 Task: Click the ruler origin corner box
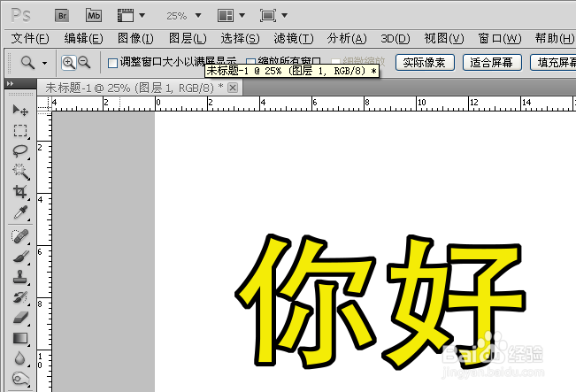44,104
